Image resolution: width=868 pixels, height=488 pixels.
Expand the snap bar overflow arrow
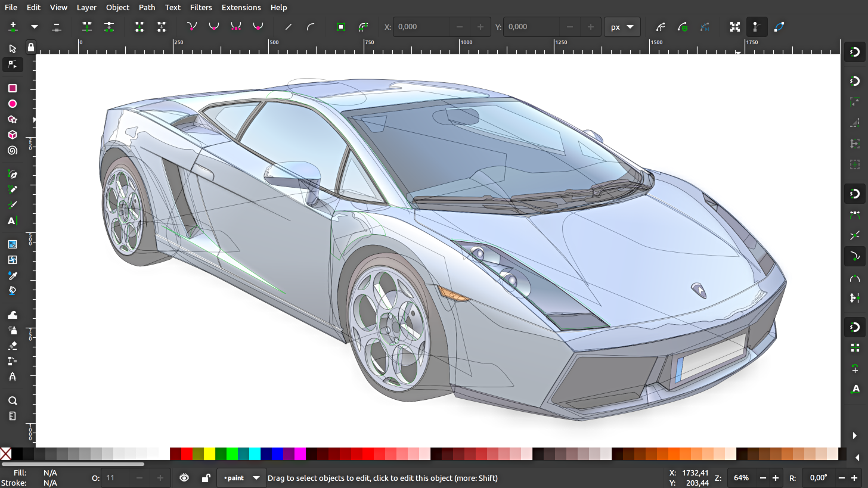[855, 436]
